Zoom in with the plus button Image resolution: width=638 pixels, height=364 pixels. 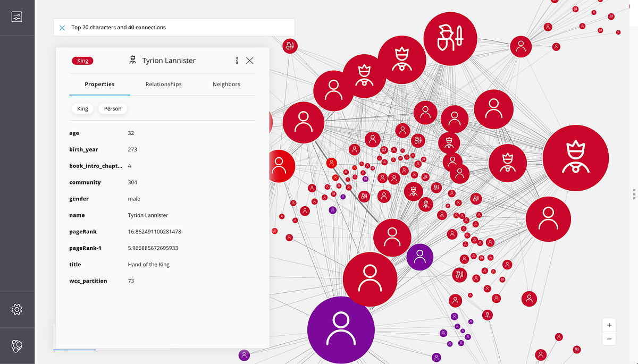pyautogui.click(x=609, y=325)
